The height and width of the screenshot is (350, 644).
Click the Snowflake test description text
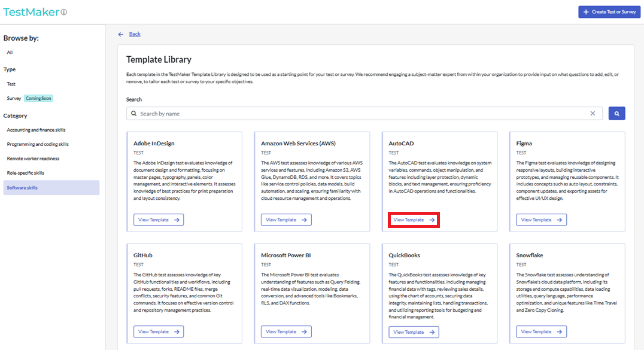[567, 293]
